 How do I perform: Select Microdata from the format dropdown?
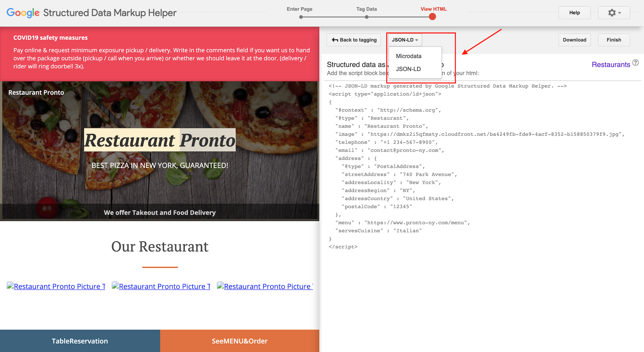(408, 56)
